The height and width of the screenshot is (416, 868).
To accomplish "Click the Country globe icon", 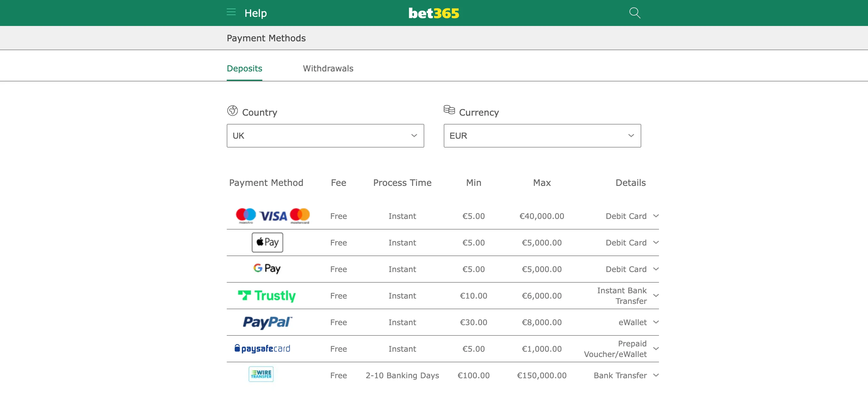I will click(233, 110).
